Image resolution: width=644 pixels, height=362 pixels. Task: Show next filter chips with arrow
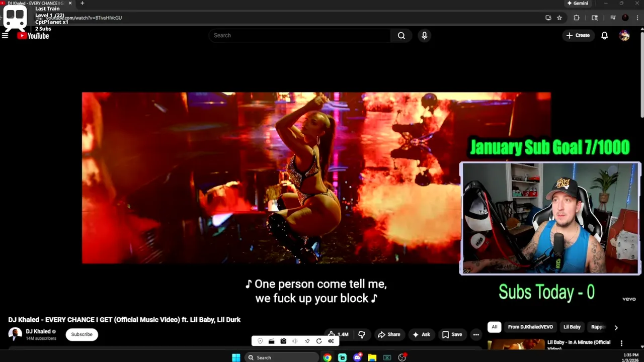[616, 327]
